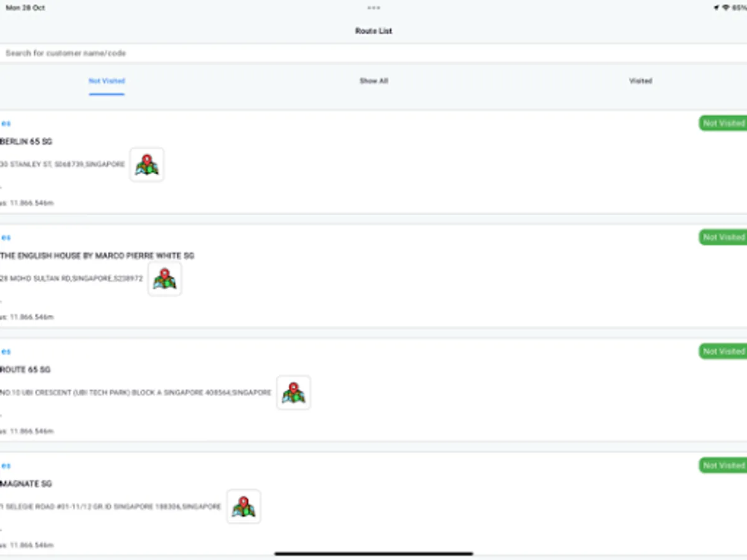Switch to the Show All tab
Screen dimensions: 747x560
pyautogui.click(x=374, y=81)
